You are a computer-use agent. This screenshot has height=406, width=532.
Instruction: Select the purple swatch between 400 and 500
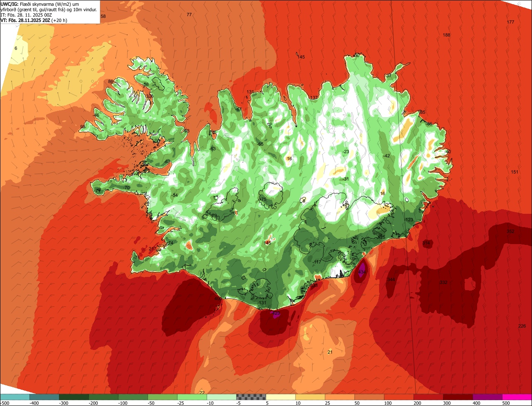pos(488,397)
